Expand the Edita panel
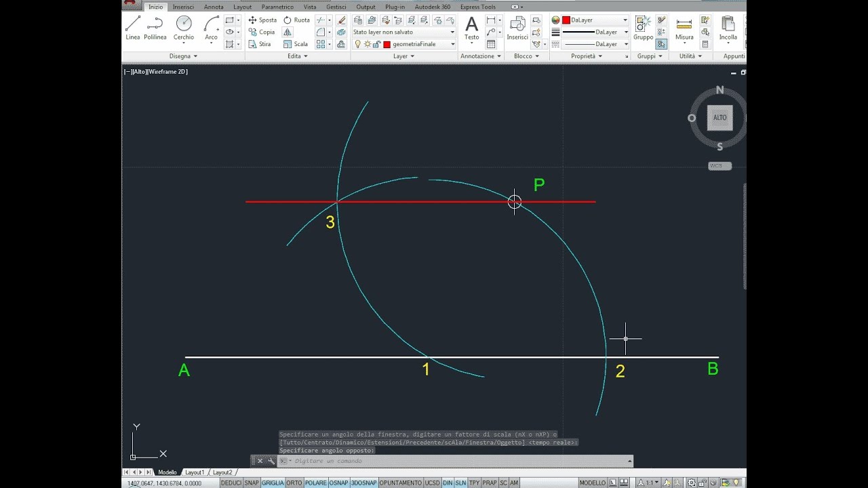This screenshot has width=868, height=488. coord(296,56)
